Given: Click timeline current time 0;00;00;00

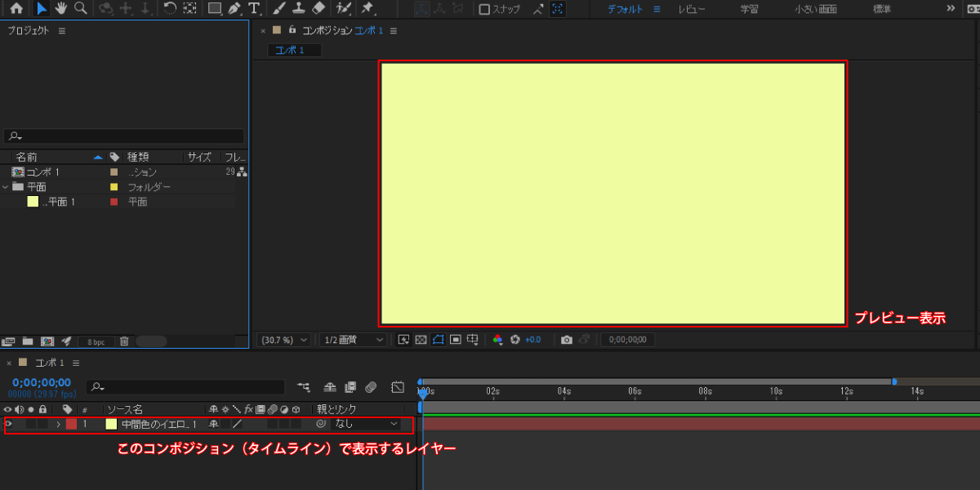Looking at the screenshot, I should point(42,382).
